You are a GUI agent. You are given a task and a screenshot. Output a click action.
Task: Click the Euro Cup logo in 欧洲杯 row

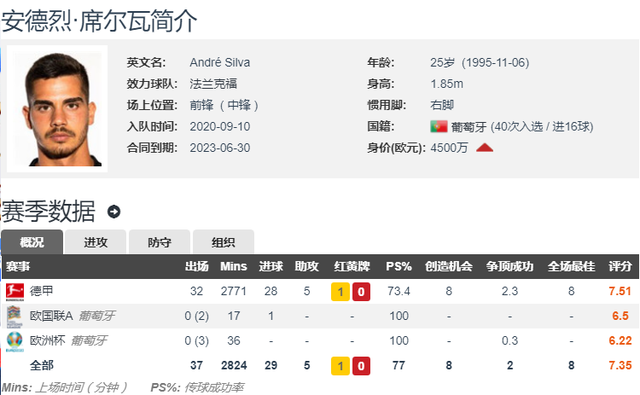(x=15, y=341)
